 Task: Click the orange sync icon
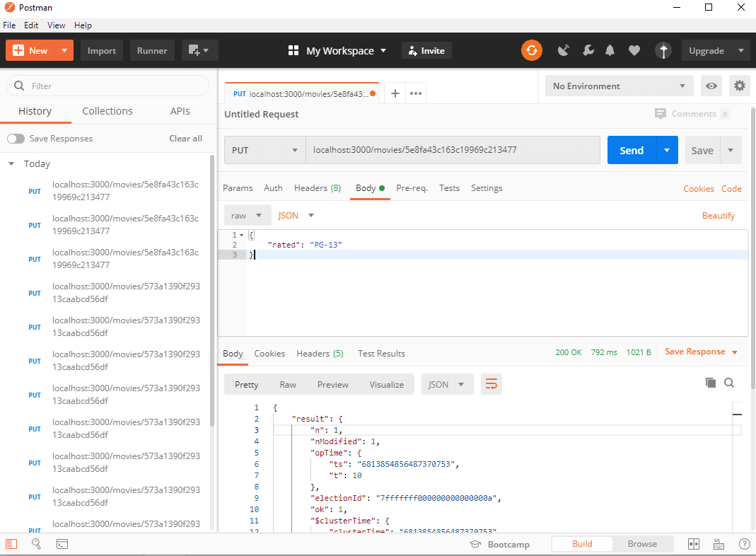tap(532, 50)
